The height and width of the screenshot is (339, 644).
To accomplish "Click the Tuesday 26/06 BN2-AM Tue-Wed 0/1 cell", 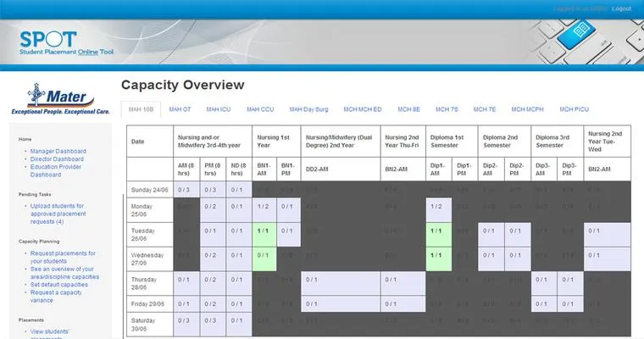I will pos(607,235).
